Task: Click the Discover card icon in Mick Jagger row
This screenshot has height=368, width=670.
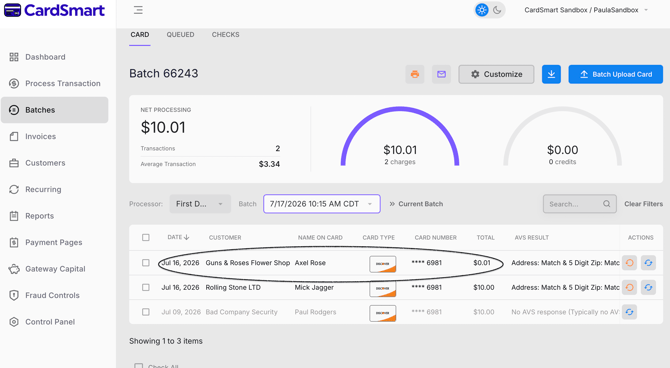Action: point(382,289)
